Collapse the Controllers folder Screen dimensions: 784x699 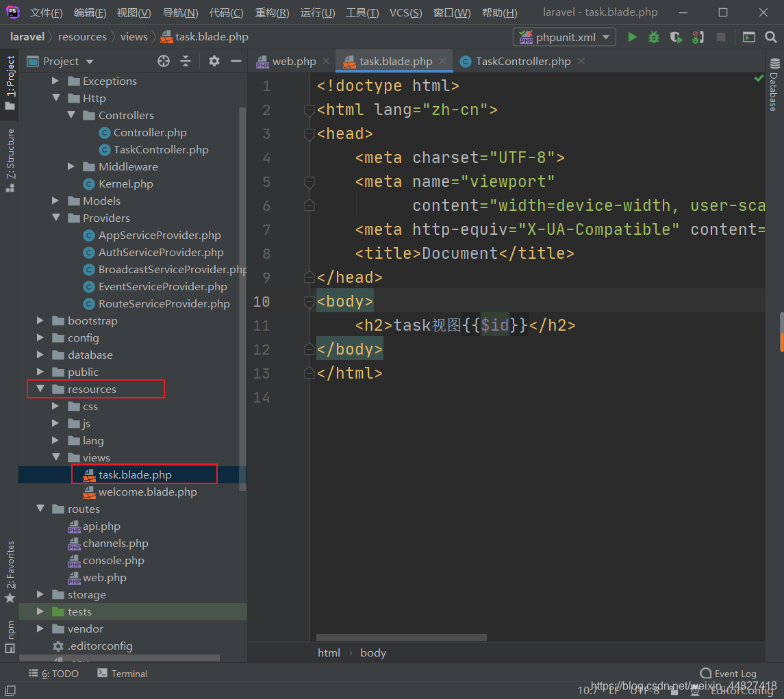71,115
